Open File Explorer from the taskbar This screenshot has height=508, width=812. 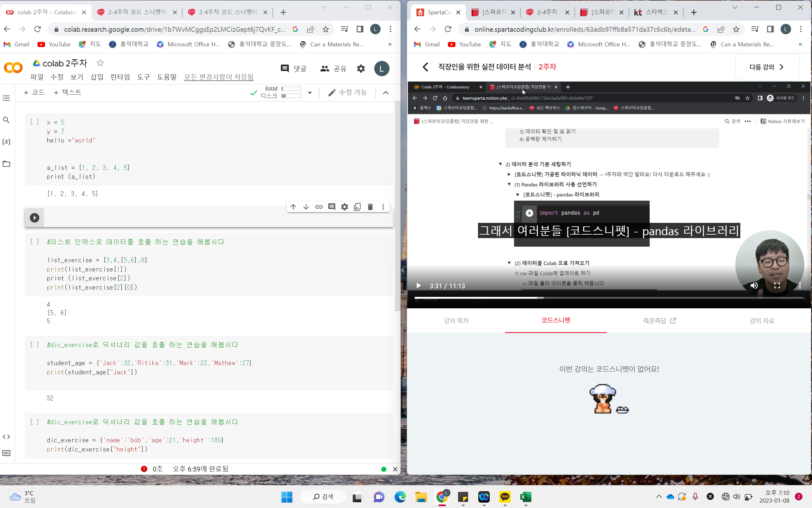coord(421,497)
